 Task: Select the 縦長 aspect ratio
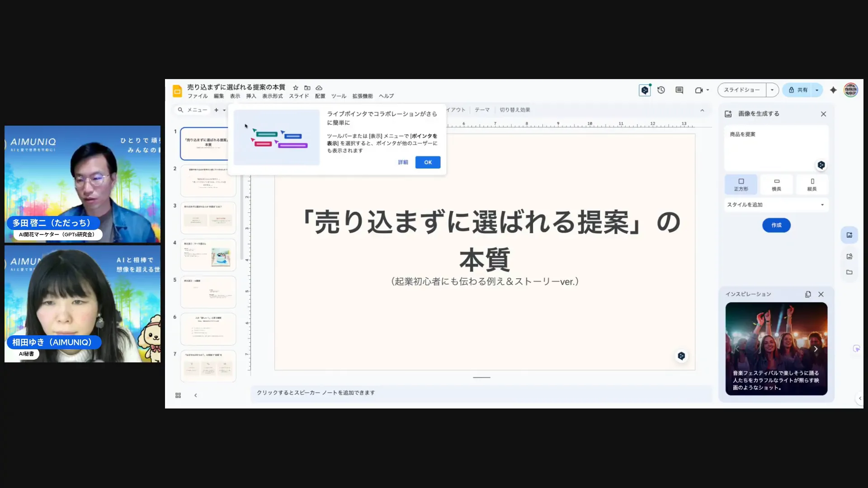[x=812, y=184]
